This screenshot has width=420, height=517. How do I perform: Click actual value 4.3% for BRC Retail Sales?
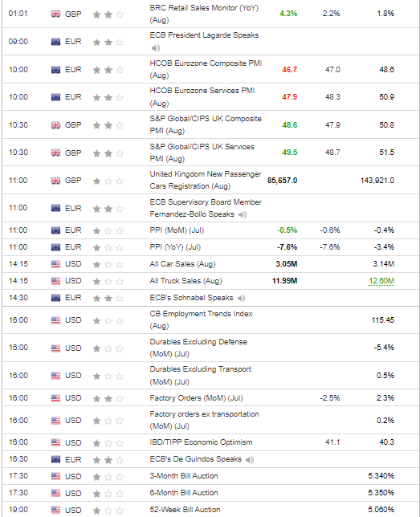click(x=288, y=14)
